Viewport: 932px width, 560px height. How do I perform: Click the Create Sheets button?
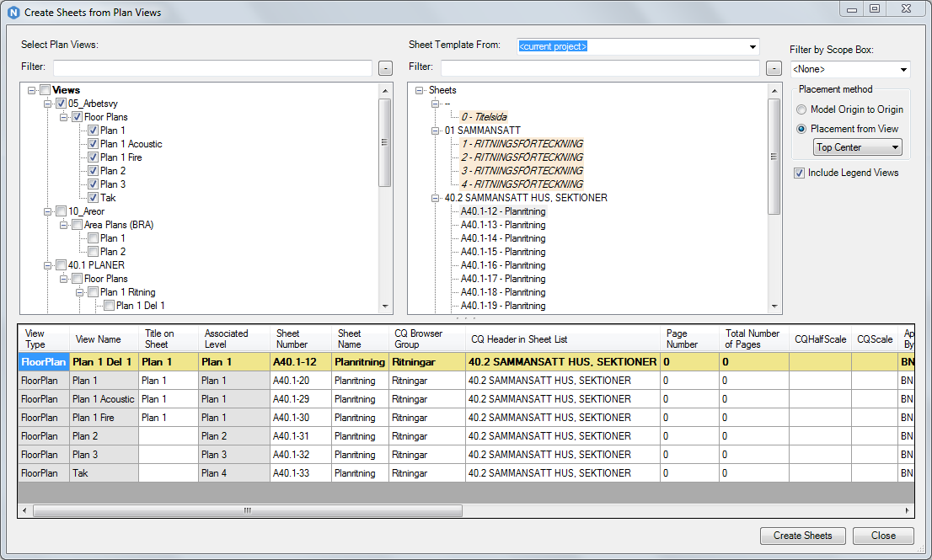point(802,536)
